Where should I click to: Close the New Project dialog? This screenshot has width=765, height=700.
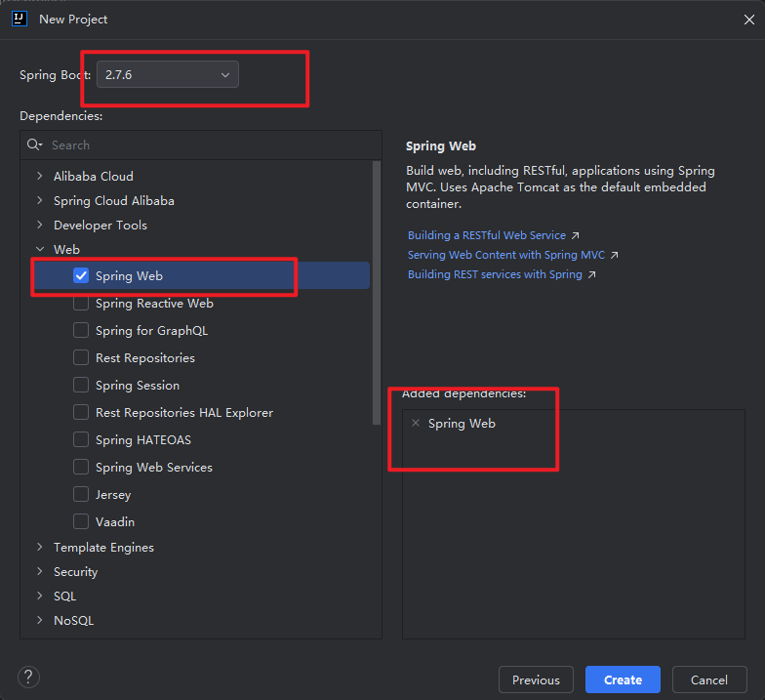(749, 20)
